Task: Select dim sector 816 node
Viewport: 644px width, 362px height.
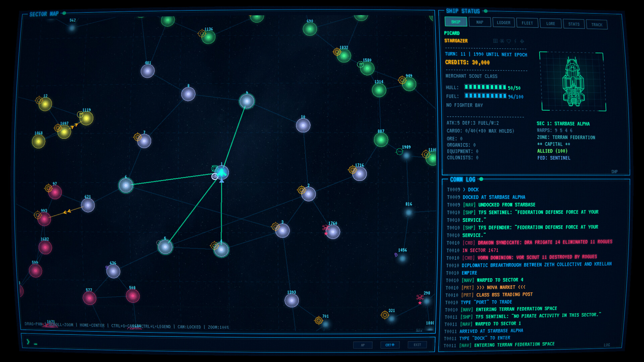Action: tap(409, 212)
